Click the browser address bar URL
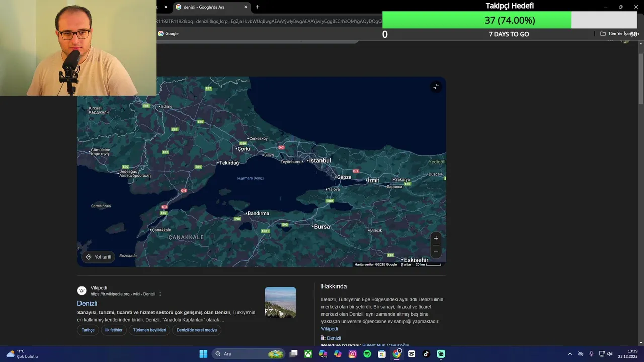 pos(269,21)
